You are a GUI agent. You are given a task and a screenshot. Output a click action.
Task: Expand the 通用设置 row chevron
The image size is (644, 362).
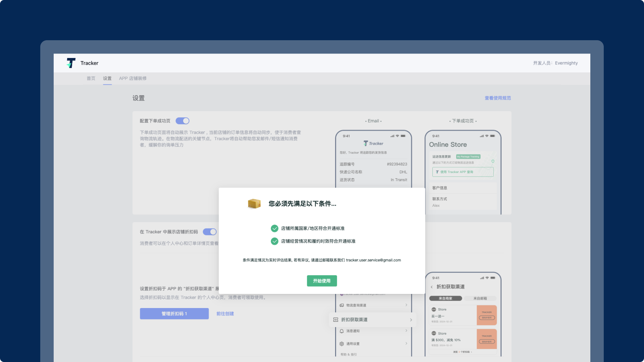click(406, 344)
